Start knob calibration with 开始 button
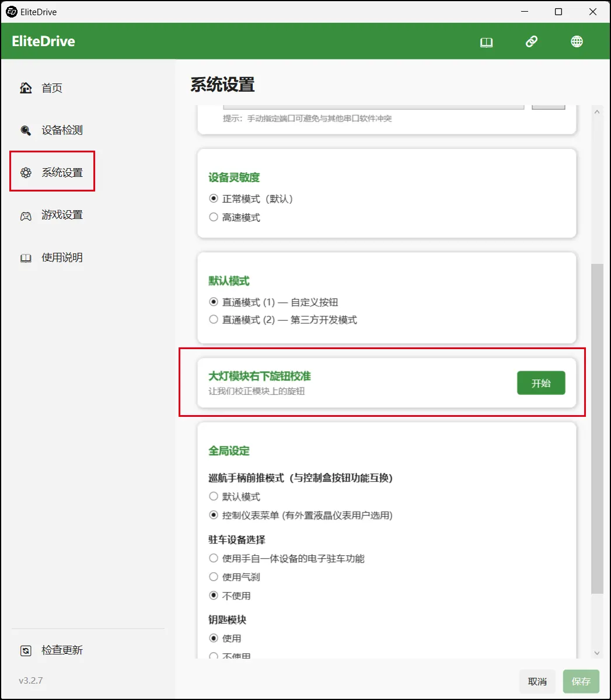This screenshot has height=700, width=611. [x=541, y=382]
